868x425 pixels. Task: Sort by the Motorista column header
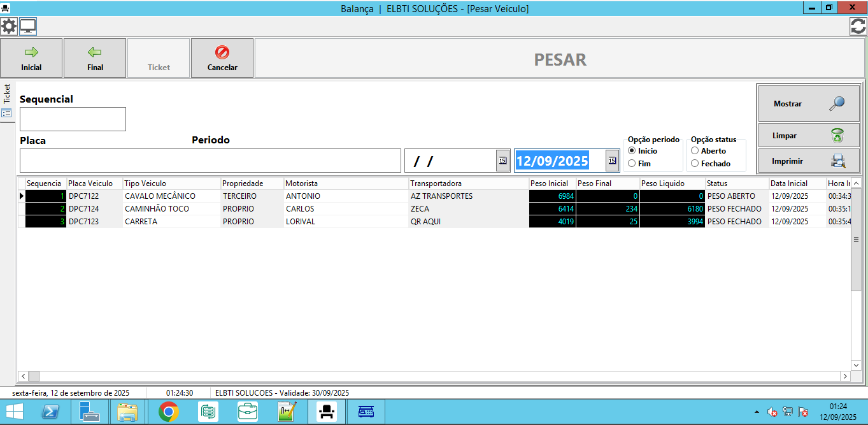pos(346,184)
